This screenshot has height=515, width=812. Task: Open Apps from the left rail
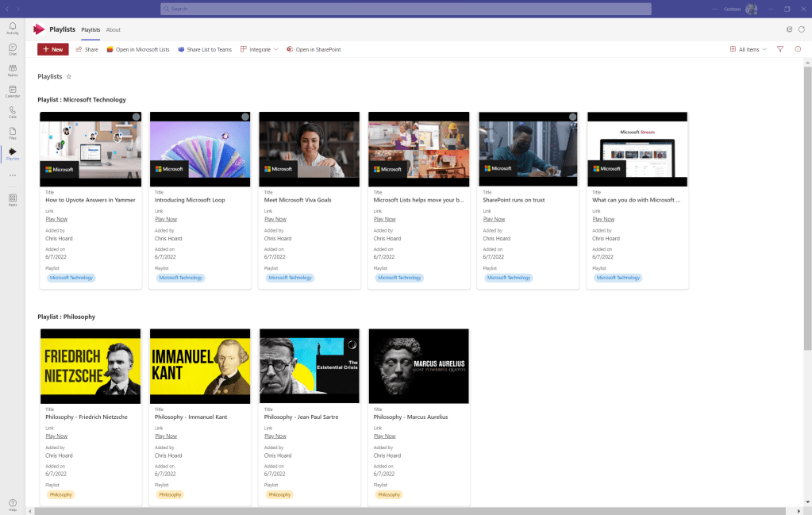point(13,199)
